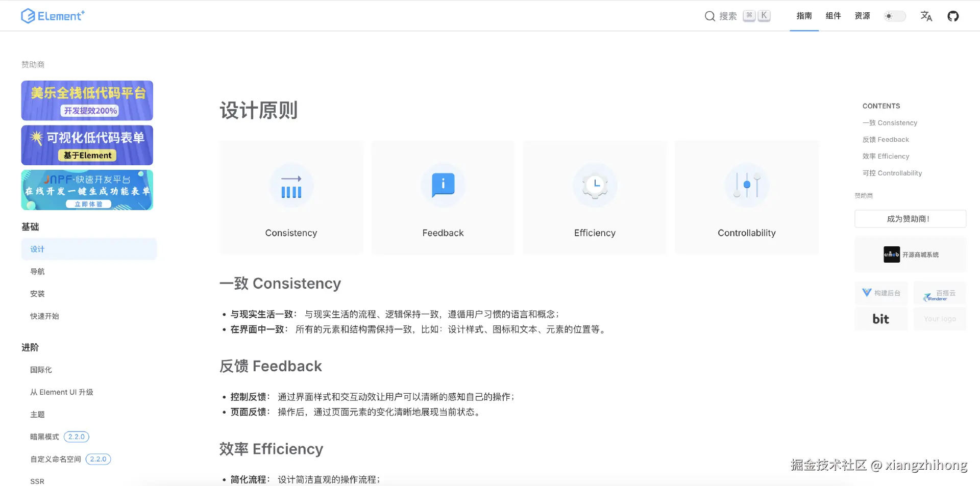Click the 成为赞助商! button
The width and height of the screenshot is (980, 486).
pyautogui.click(x=910, y=219)
